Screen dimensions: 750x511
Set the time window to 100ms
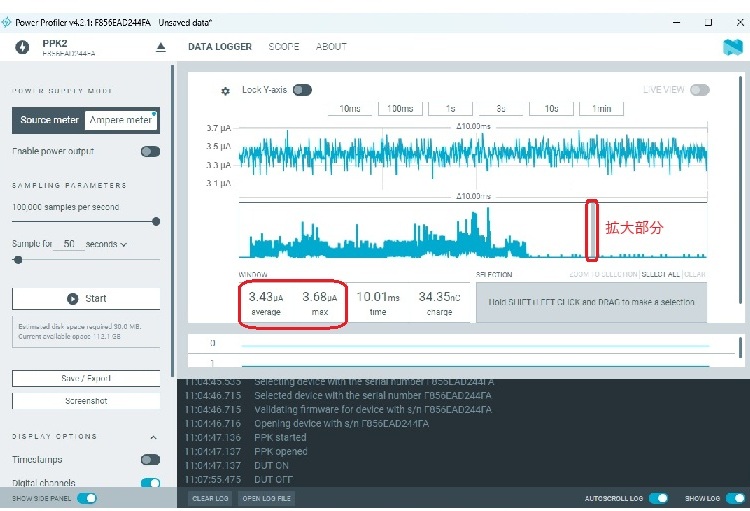pyautogui.click(x=400, y=108)
